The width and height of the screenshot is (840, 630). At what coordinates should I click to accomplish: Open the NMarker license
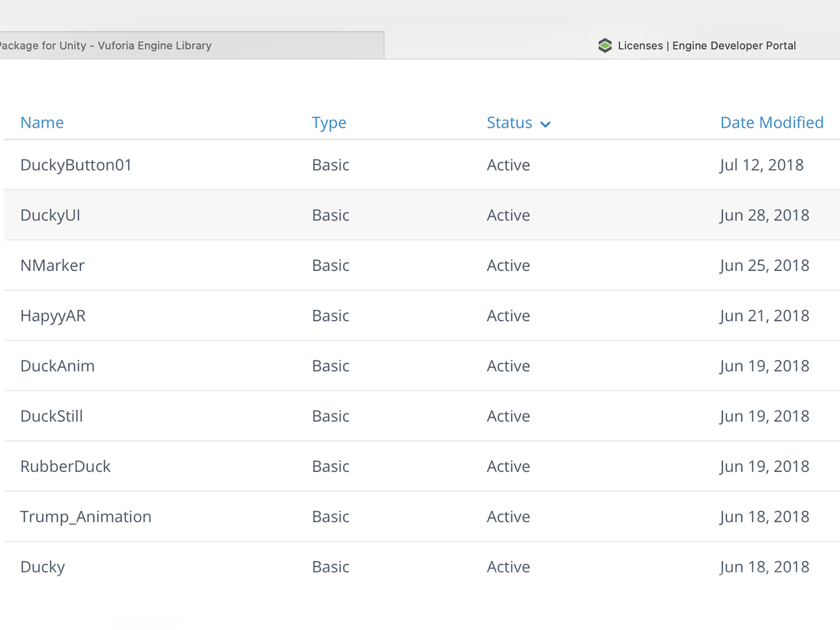click(x=52, y=265)
